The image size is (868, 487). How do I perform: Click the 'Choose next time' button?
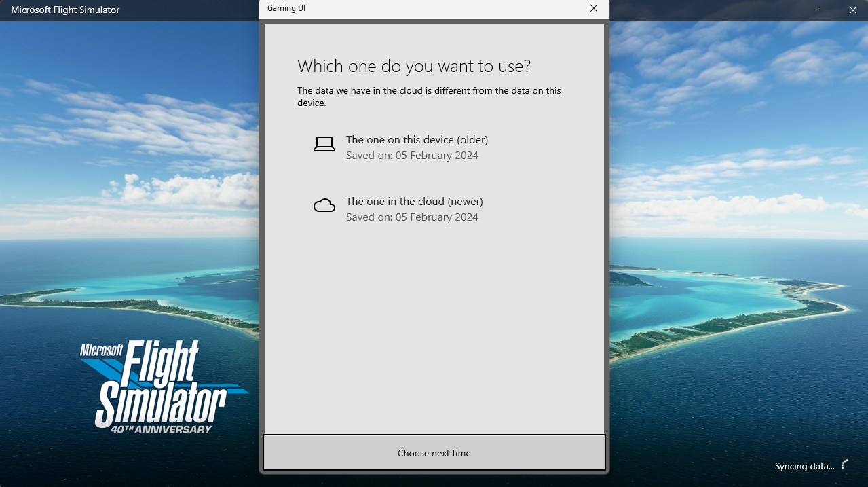click(434, 452)
